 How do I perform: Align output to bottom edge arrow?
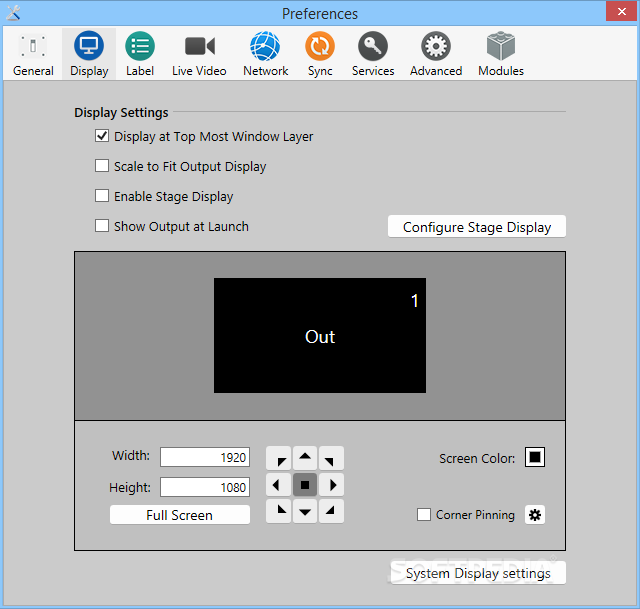point(305,511)
